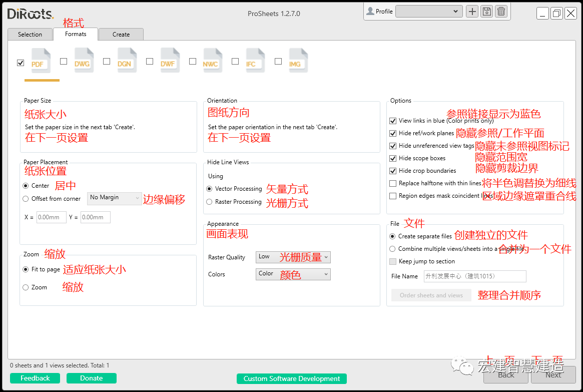Switch to the Create tab

(121, 34)
